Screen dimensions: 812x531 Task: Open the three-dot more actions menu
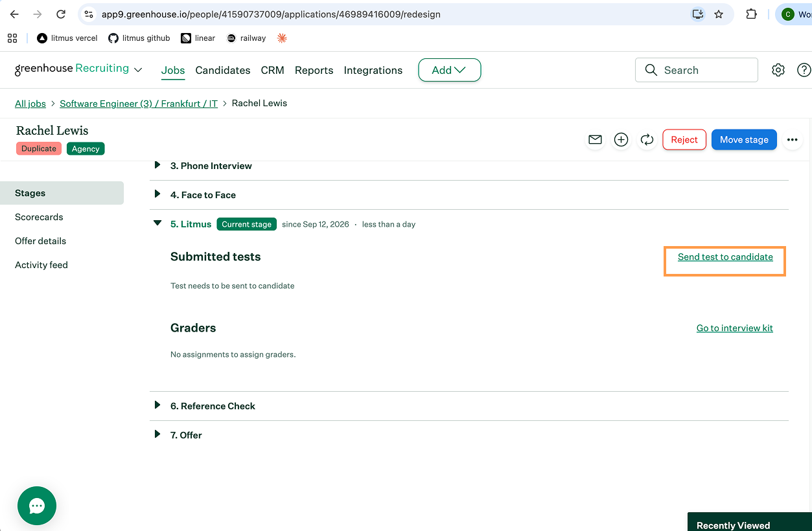pos(792,139)
